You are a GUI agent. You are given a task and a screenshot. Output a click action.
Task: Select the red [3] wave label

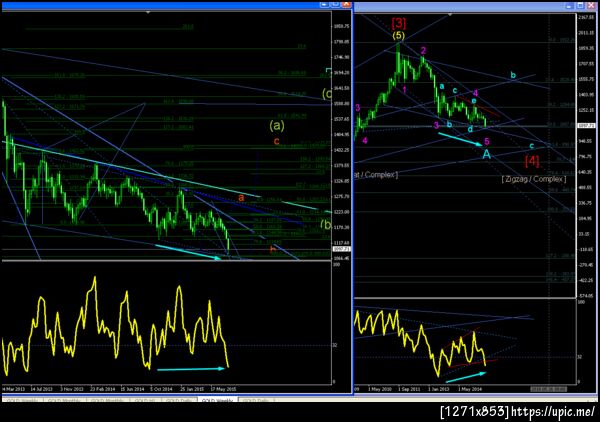click(x=399, y=23)
